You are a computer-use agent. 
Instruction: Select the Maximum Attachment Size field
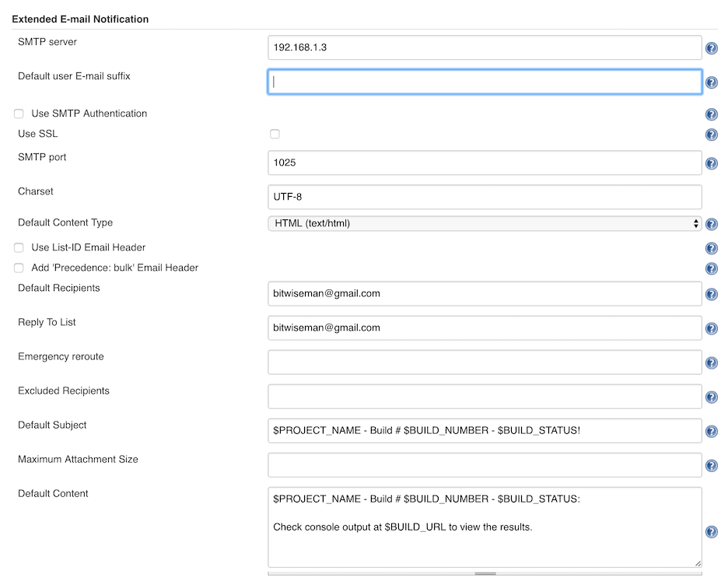[484, 465]
